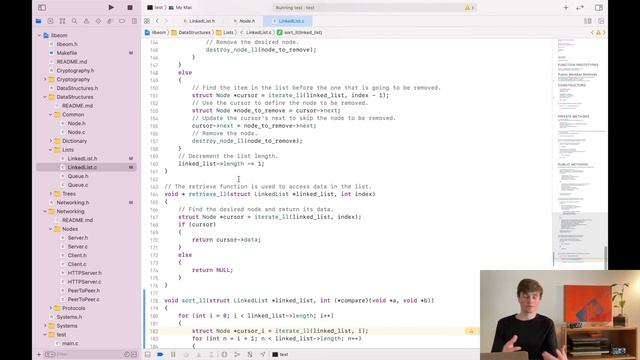
Task: Open the library plus button
Action: coord(566,7)
